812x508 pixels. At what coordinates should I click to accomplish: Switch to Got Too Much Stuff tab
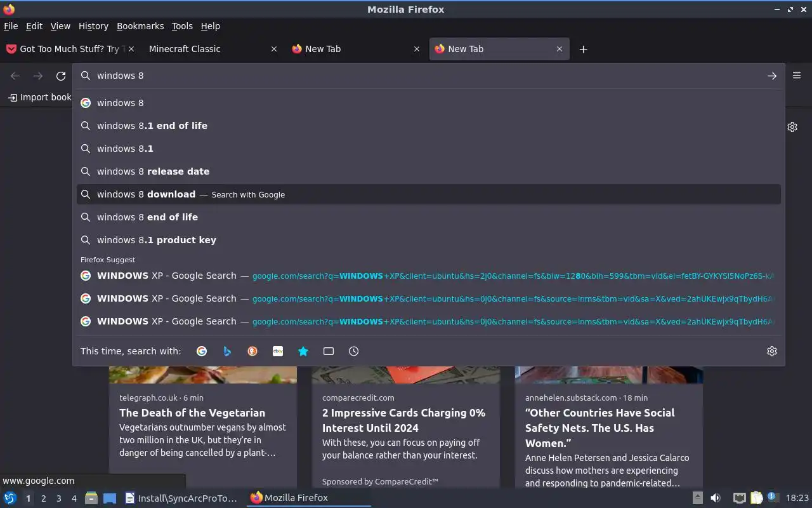point(69,49)
